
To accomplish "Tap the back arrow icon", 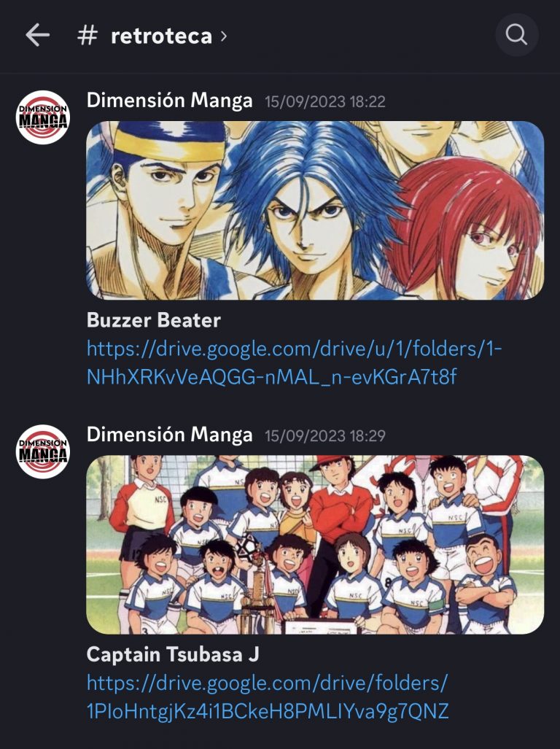I will [x=37, y=35].
